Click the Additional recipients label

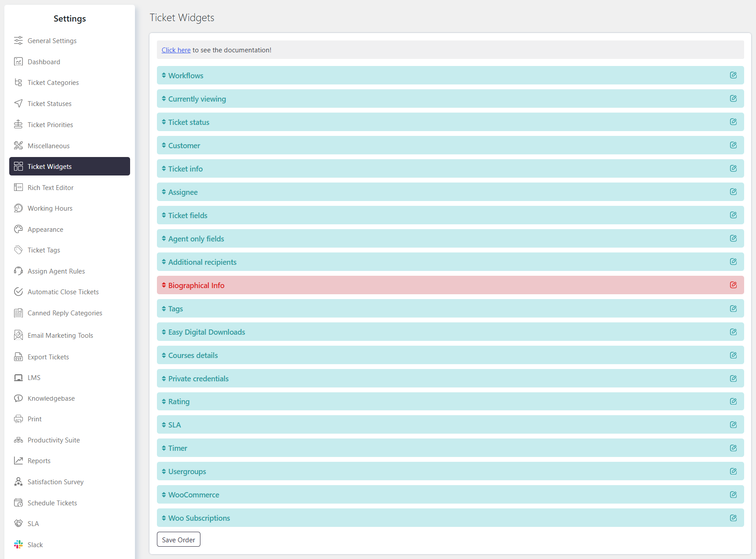(x=202, y=262)
